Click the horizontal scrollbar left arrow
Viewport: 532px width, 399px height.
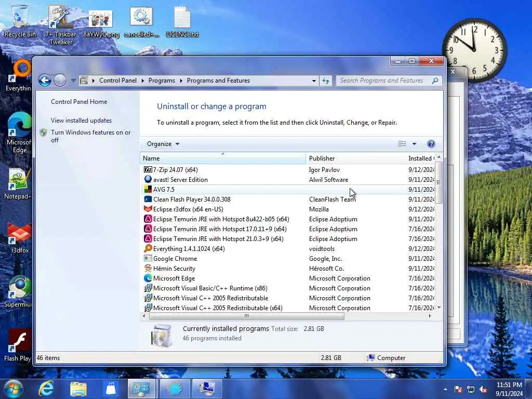click(144, 316)
